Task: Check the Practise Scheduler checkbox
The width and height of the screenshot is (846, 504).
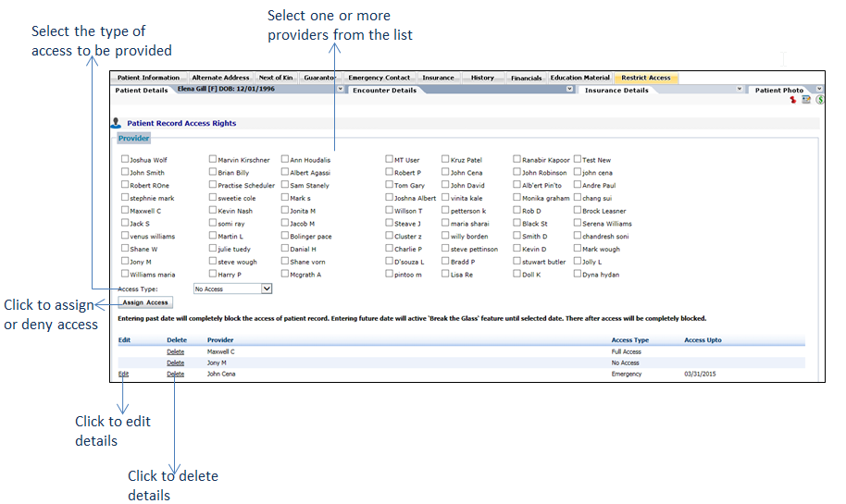Action: click(213, 184)
